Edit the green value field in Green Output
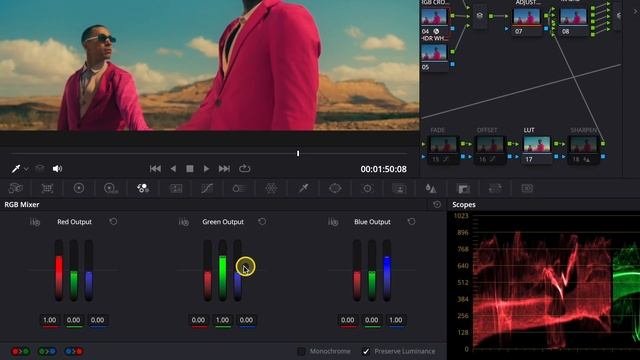The image size is (640, 360). 222,320
